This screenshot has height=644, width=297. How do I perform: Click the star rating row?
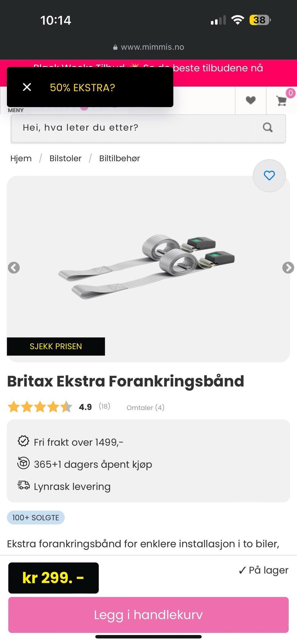(40, 407)
